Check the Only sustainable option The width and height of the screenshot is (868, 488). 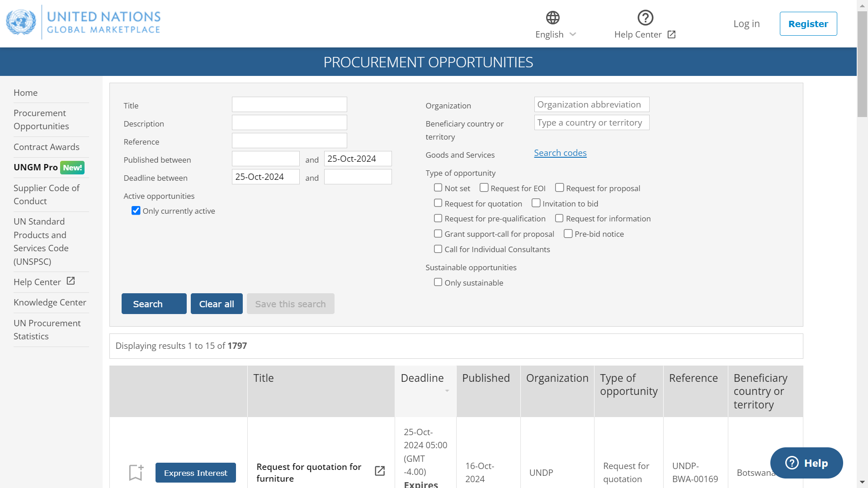pos(438,282)
